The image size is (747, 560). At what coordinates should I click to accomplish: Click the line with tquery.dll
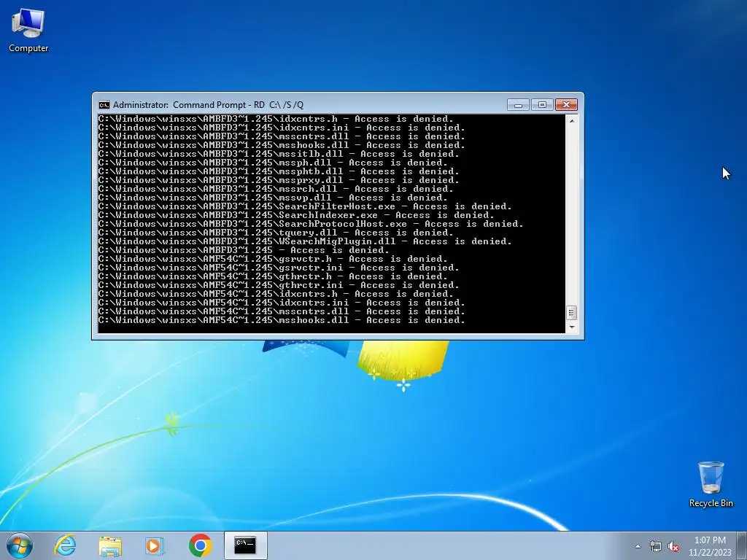point(276,233)
